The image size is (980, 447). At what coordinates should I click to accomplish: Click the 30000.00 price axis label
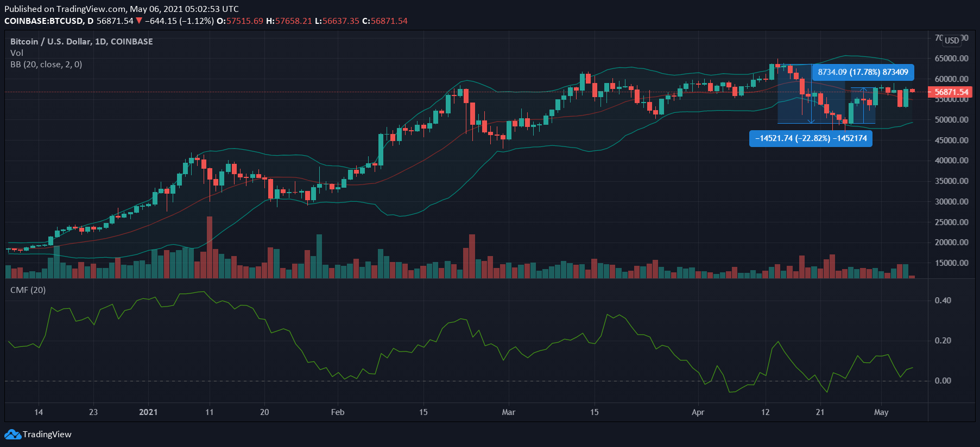tap(951, 202)
